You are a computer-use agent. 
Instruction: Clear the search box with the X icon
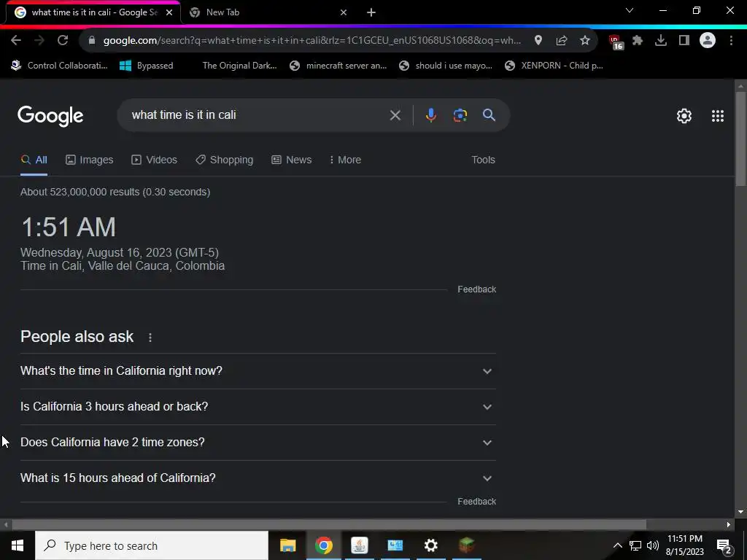395,115
